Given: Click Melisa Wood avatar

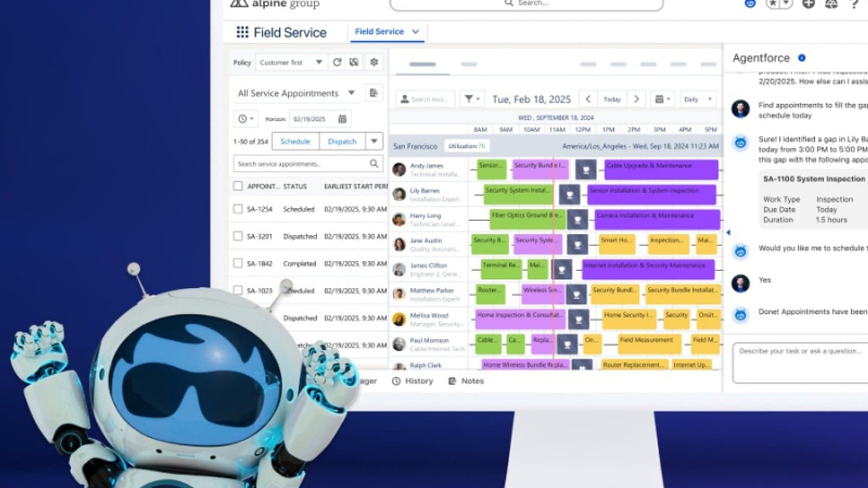Looking at the screenshot, I should [x=399, y=319].
